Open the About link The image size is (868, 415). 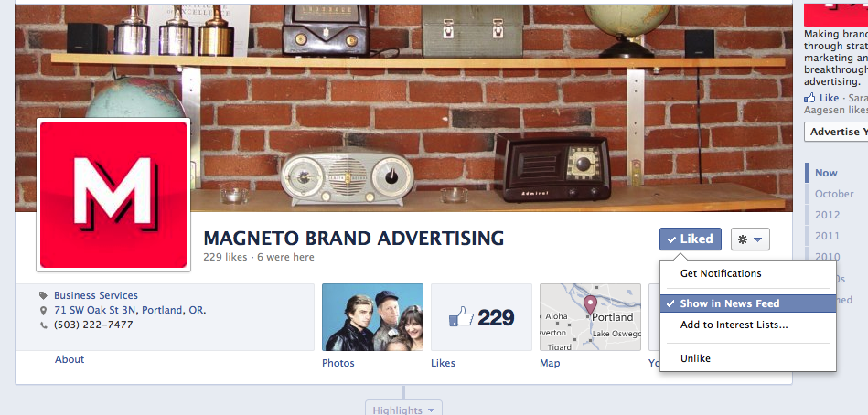point(70,359)
